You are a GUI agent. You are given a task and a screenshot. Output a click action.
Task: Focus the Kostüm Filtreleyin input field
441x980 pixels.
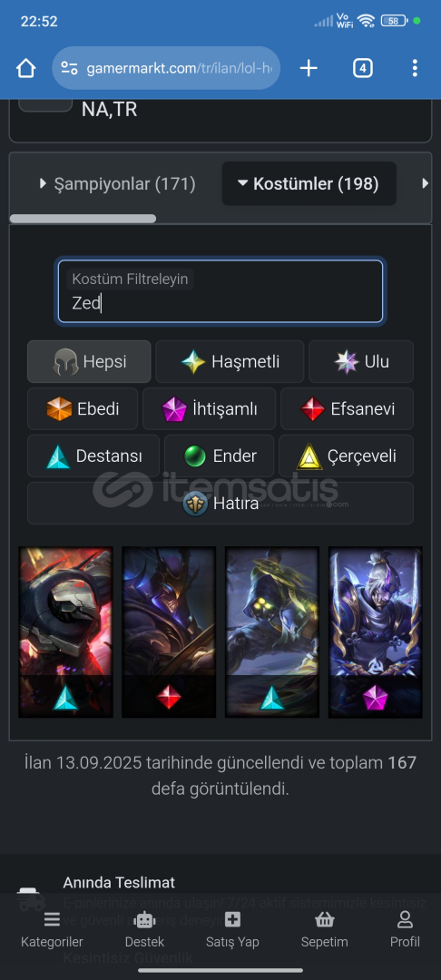pyautogui.click(x=220, y=291)
